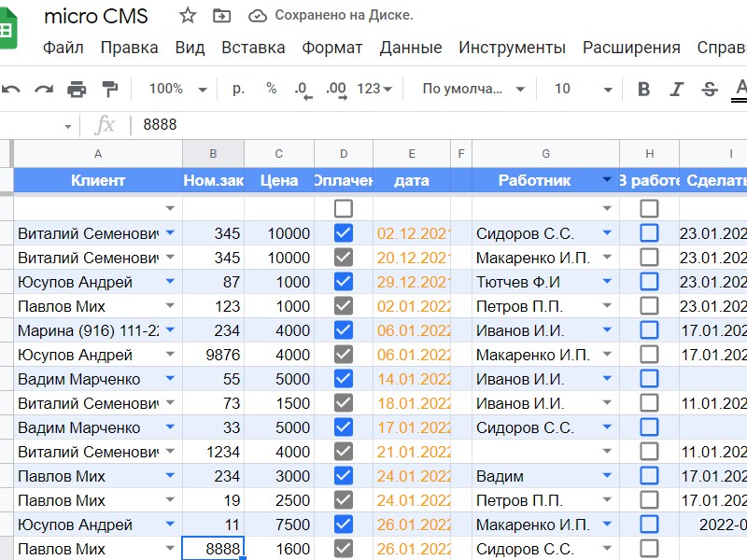Viewport: 747px width, 560px height.
Task: Click the selected cell with 8888
Action: (x=213, y=549)
